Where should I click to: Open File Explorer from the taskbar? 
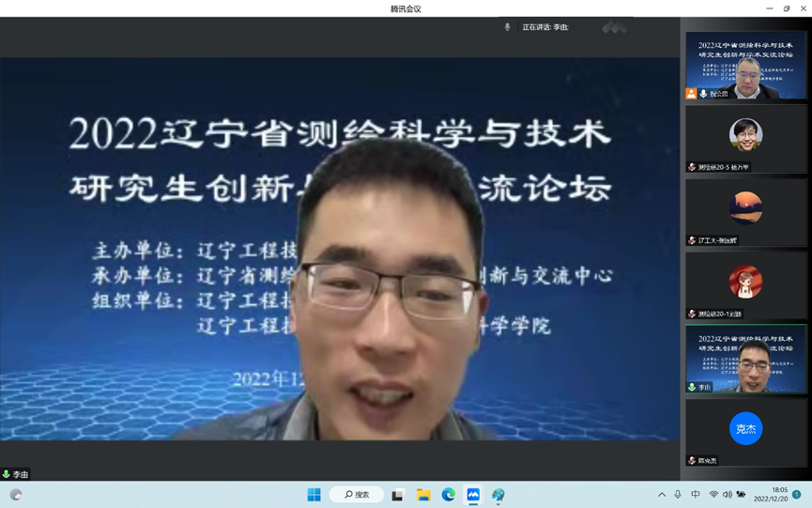[x=423, y=495]
